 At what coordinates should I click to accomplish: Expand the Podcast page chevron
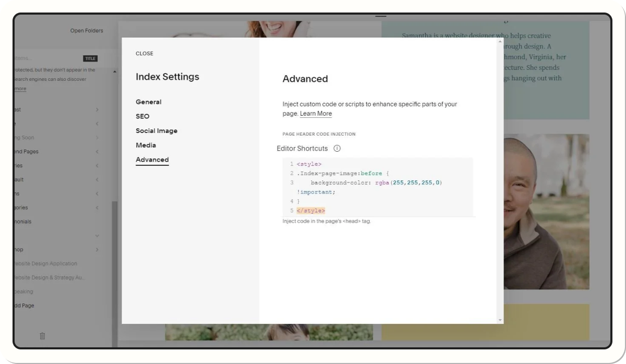click(97, 110)
